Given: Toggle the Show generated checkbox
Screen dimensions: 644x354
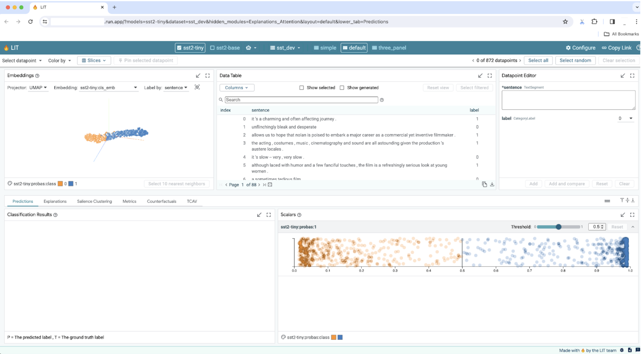Looking at the screenshot, I should click(x=341, y=88).
